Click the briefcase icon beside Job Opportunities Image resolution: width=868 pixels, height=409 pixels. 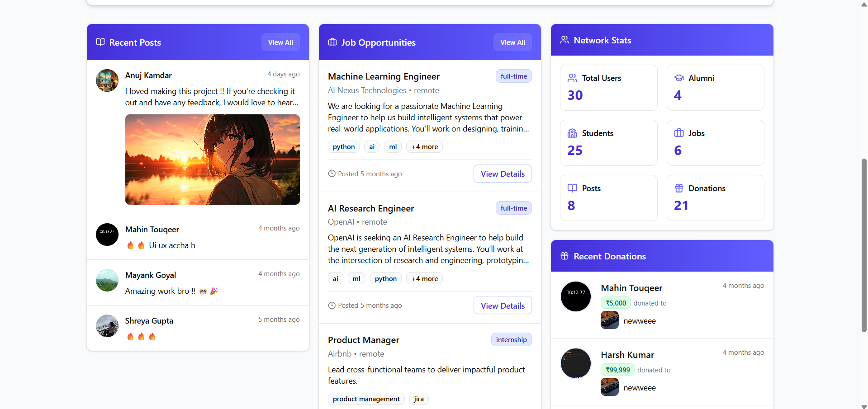coord(332,42)
